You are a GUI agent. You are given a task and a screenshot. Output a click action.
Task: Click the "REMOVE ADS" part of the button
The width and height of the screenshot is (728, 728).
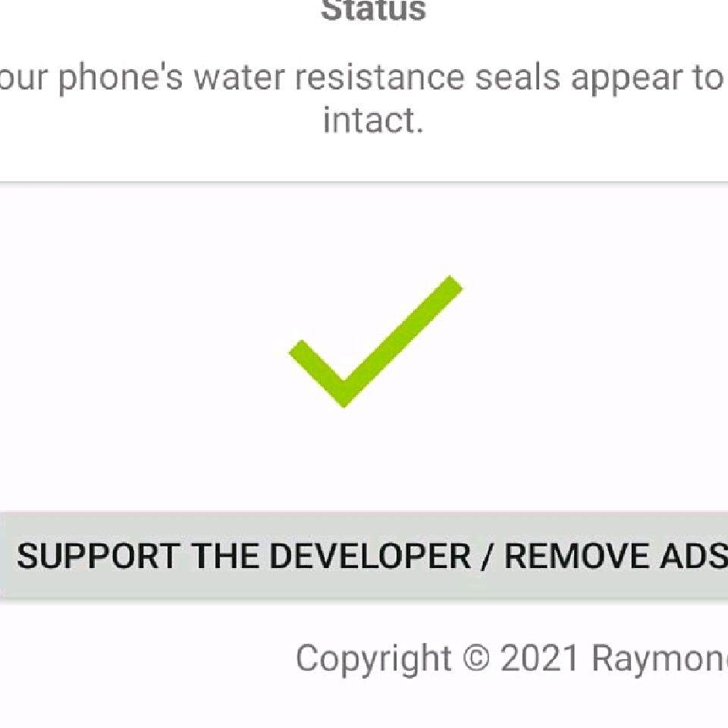[x=616, y=557]
